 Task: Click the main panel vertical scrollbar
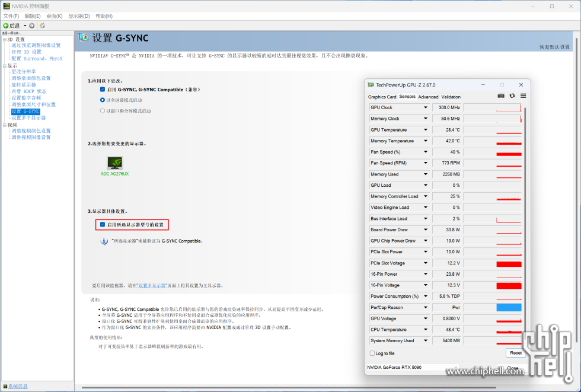(576, 189)
